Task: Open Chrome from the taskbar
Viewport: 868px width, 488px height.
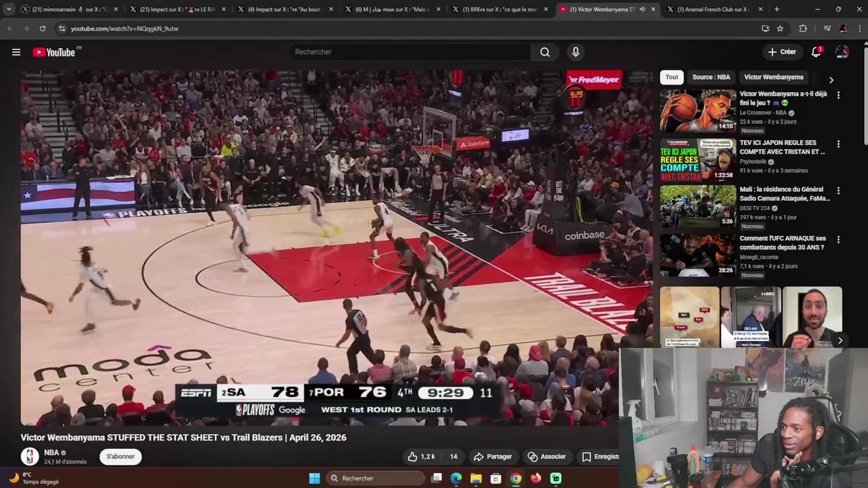Action: (x=516, y=479)
